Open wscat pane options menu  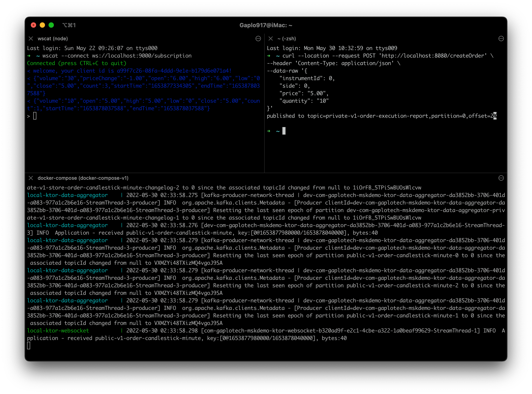258,39
